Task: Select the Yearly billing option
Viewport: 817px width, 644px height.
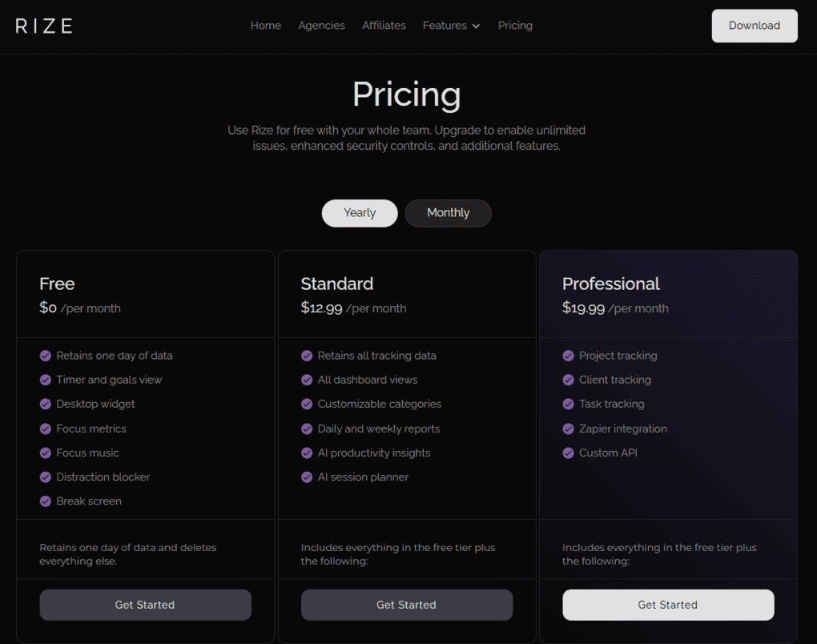Action: pyautogui.click(x=359, y=213)
